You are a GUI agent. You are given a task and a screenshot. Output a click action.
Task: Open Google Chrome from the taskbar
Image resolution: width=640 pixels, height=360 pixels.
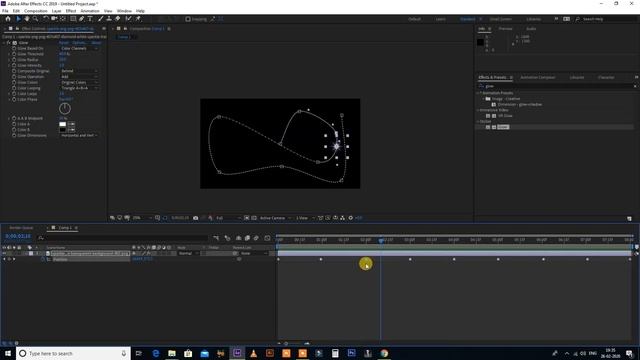click(x=384, y=353)
